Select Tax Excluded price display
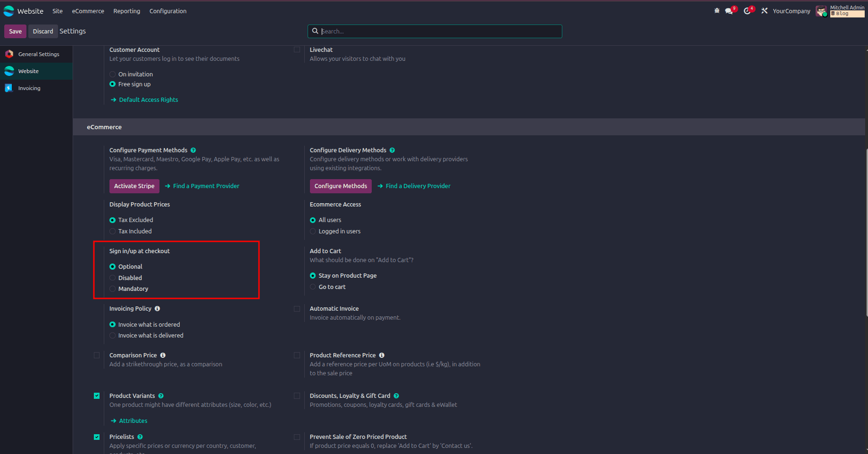Viewport: 868px width, 454px height. 112,220
